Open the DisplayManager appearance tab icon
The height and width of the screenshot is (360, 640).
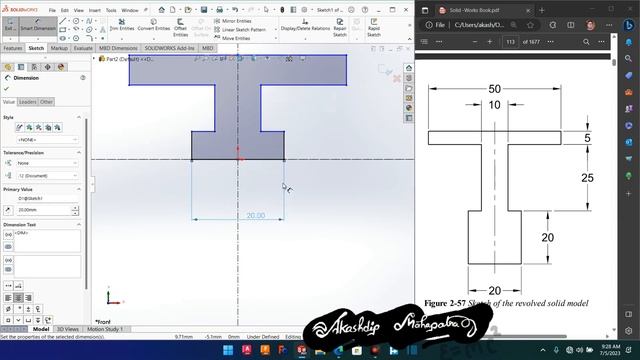pyautogui.click(x=61, y=67)
